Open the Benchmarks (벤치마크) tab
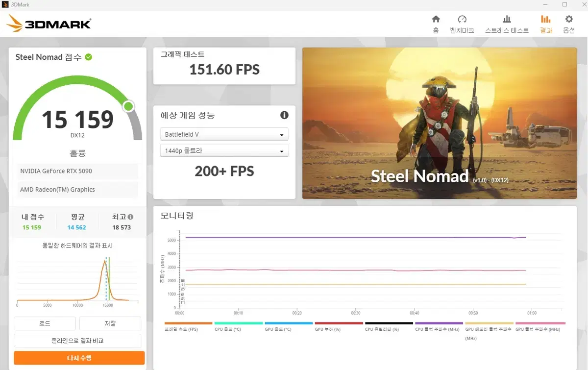This screenshot has height=370, width=588. (x=462, y=24)
